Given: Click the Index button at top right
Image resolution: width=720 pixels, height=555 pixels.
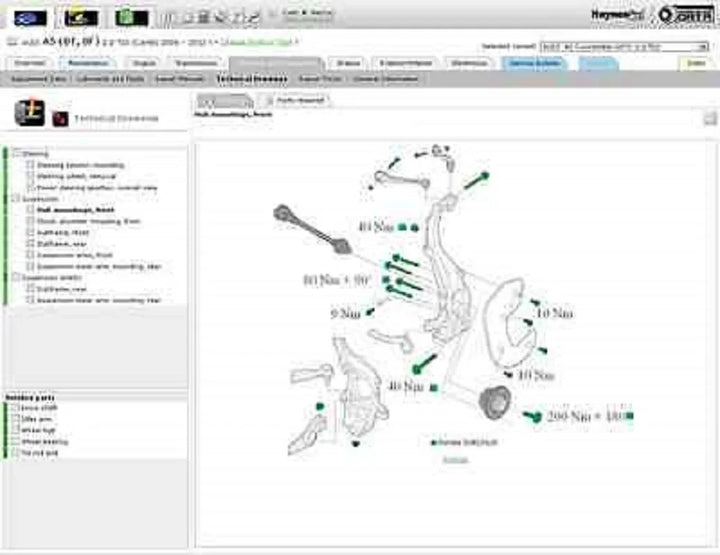Looking at the screenshot, I should [696, 63].
